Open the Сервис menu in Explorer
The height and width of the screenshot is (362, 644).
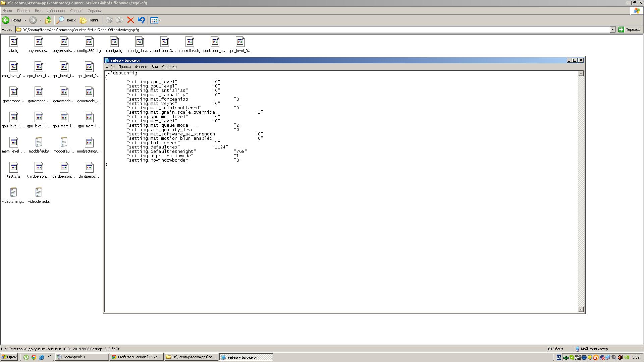coord(76,11)
